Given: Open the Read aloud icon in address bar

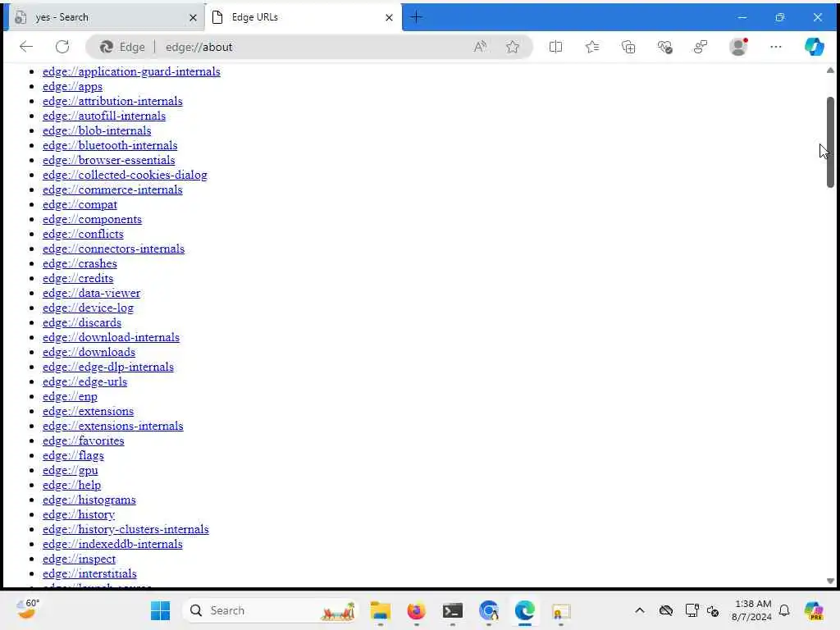Looking at the screenshot, I should [480, 47].
